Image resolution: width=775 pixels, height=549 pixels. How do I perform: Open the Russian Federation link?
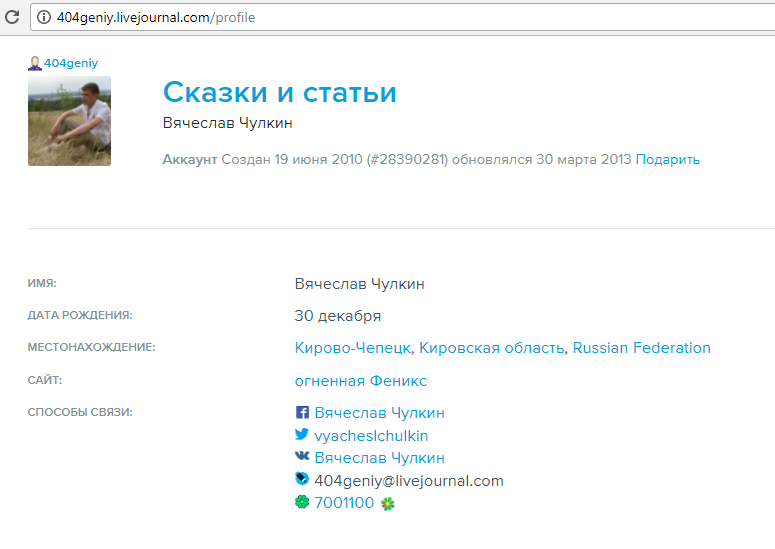pos(641,348)
